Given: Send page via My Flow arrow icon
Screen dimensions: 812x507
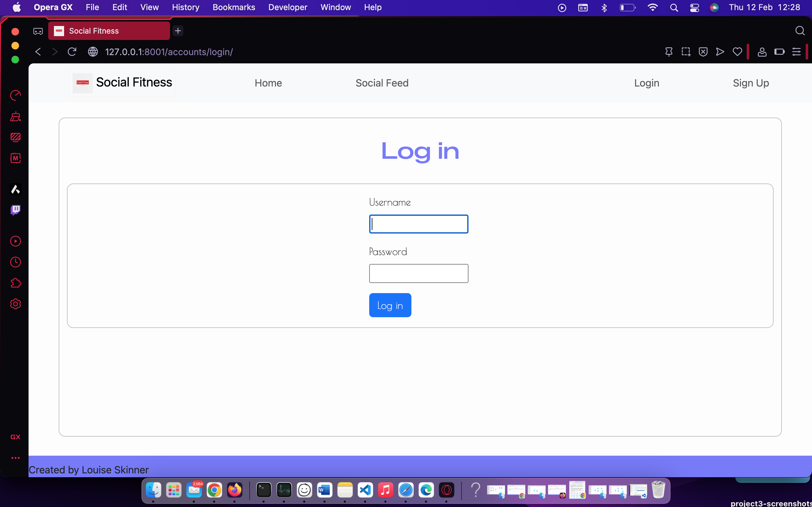Looking at the screenshot, I should (x=720, y=52).
